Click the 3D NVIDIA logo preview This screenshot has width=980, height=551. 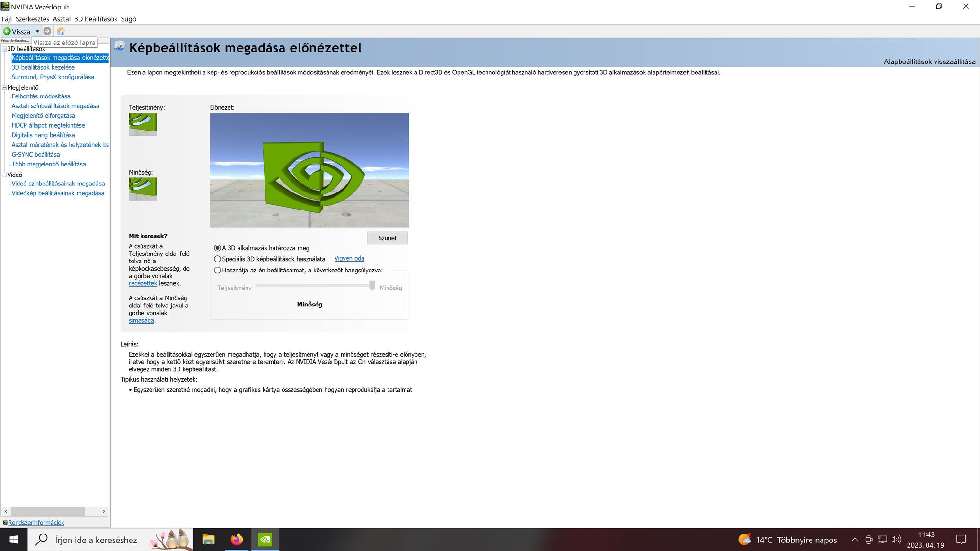click(x=309, y=170)
